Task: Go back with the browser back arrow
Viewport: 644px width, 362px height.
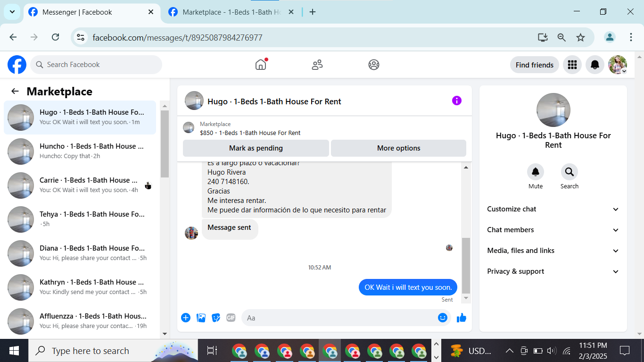Action: tap(13, 37)
